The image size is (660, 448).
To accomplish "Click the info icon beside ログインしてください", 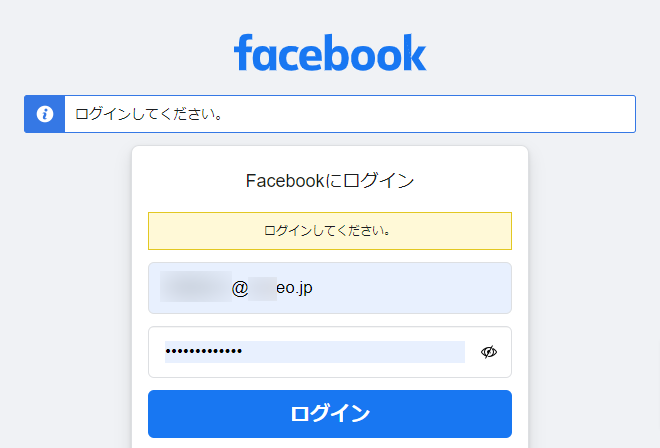I will [45, 114].
